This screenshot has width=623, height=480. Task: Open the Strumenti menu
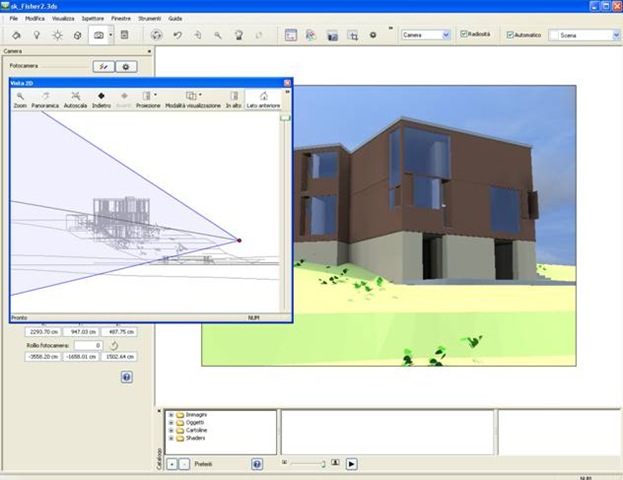(151, 18)
